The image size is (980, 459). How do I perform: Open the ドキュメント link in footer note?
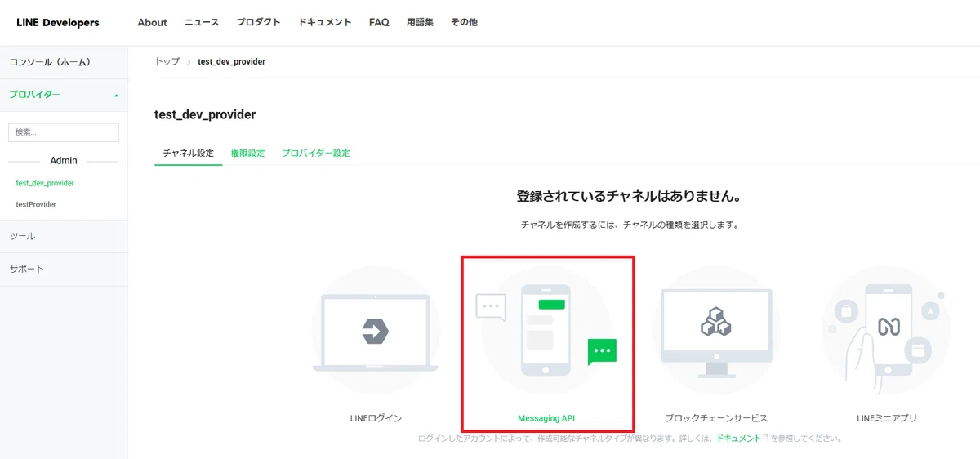pos(738,439)
